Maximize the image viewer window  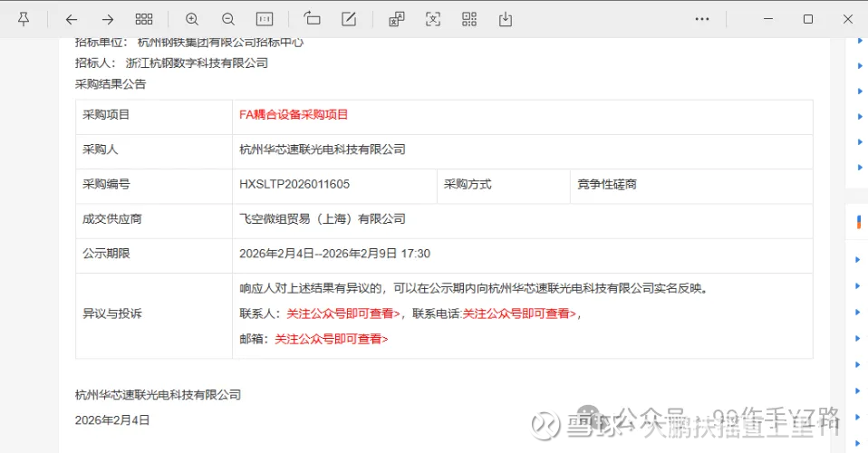tap(808, 19)
